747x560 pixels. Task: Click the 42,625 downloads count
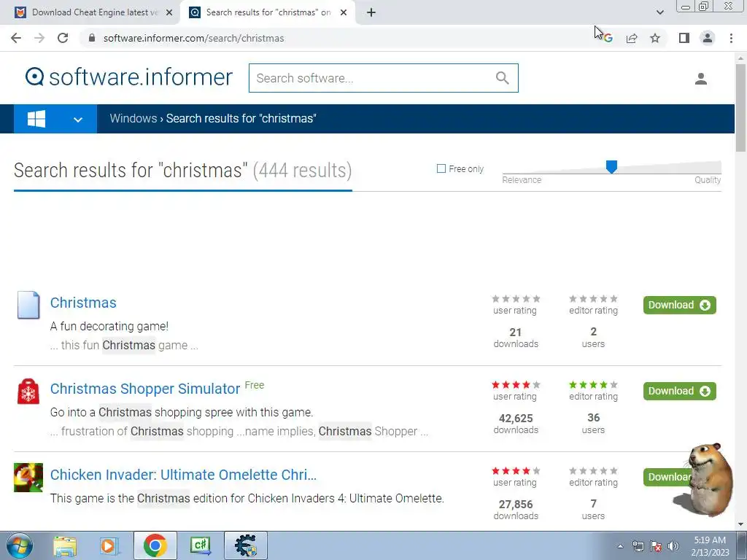tap(516, 419)
